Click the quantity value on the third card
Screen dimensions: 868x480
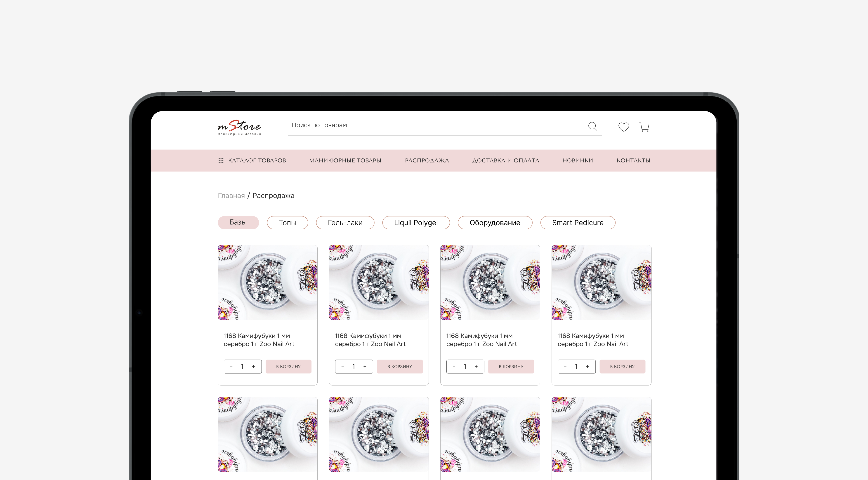click(465, 367)
